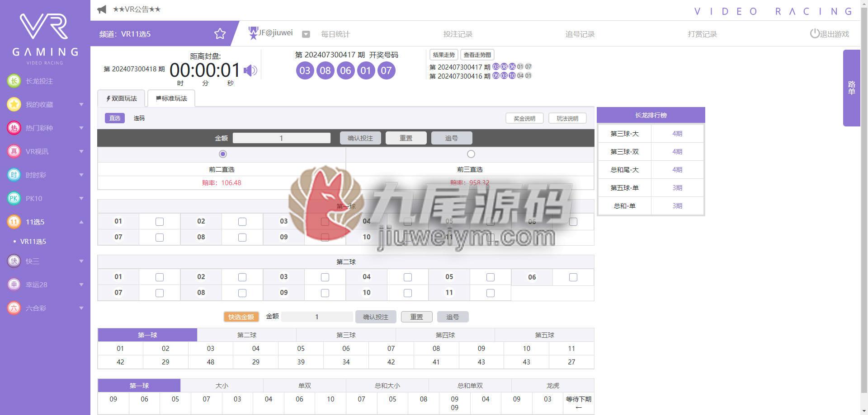The width and height of the screenshot is (868, 415).
Task: Expand VR视讯 menu arrow
Action: (81, 151)
